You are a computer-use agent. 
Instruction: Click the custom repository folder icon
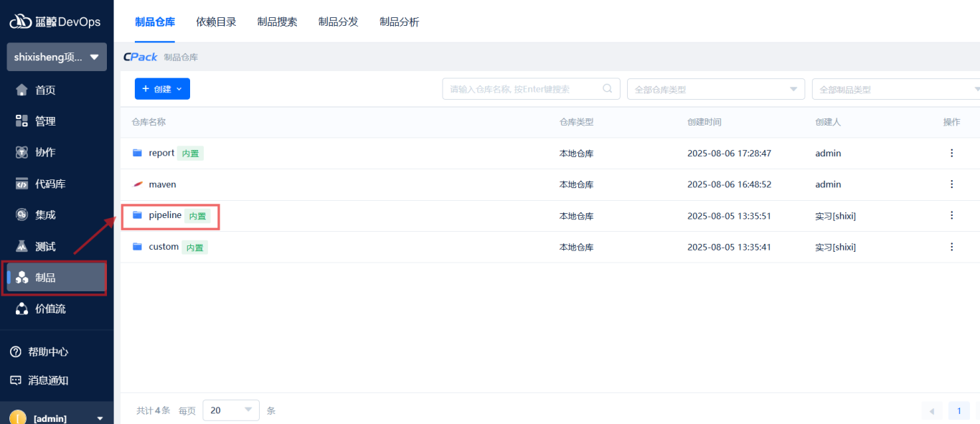(137, 247)
